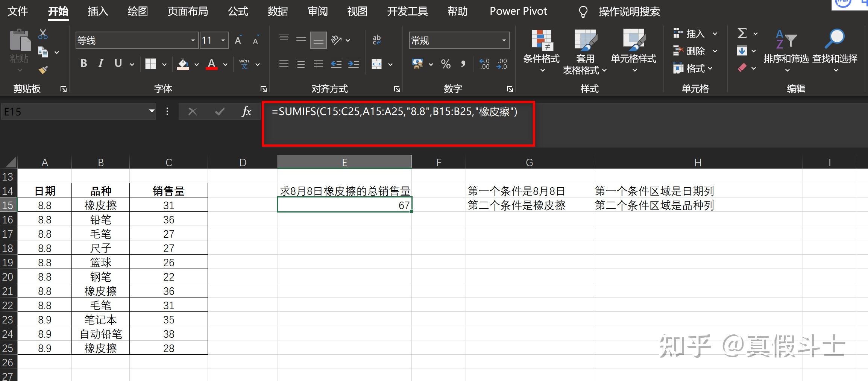The height and width of the screenshot is (381, 868).
Task: Switch to 页面布局 tab
Action: pos(188,11)
